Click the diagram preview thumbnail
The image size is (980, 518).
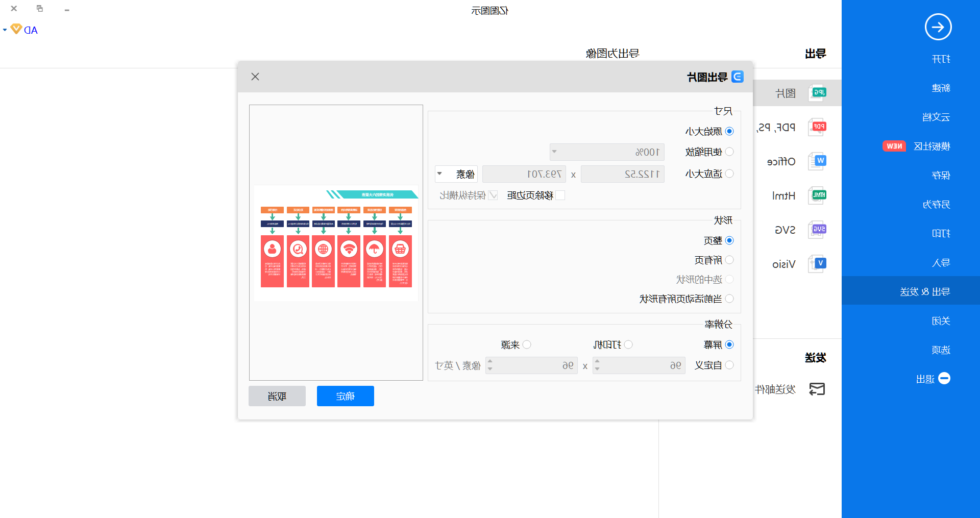click(x=336, y=243)
